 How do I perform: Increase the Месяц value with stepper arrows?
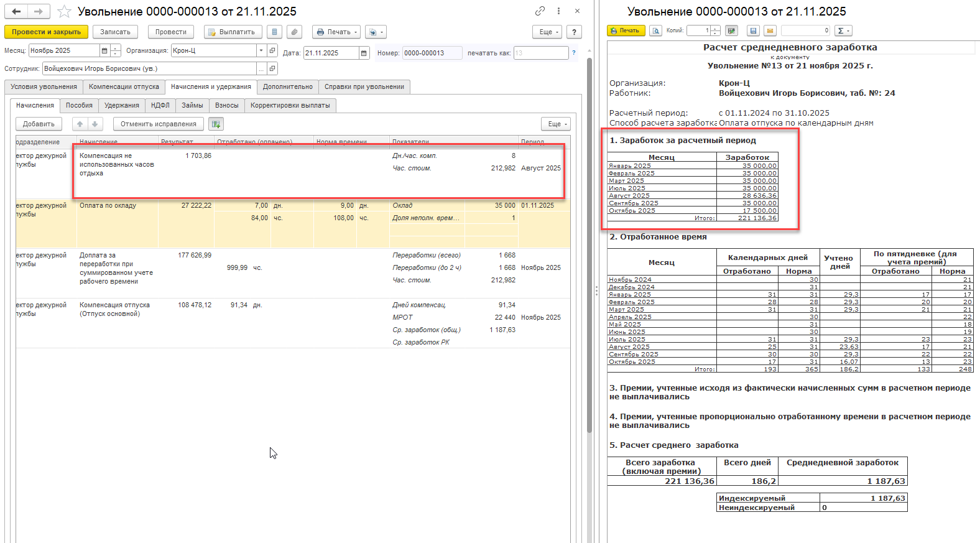[x=115, y=49]
